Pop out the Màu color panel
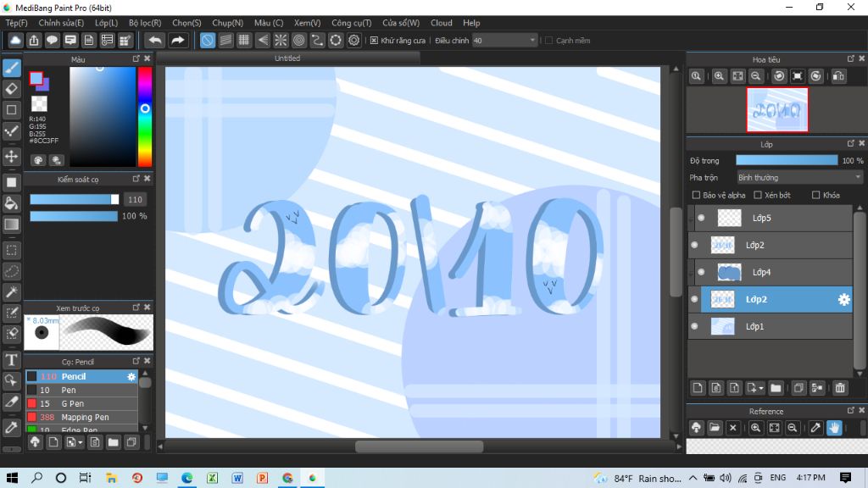 tap(136, 58)
